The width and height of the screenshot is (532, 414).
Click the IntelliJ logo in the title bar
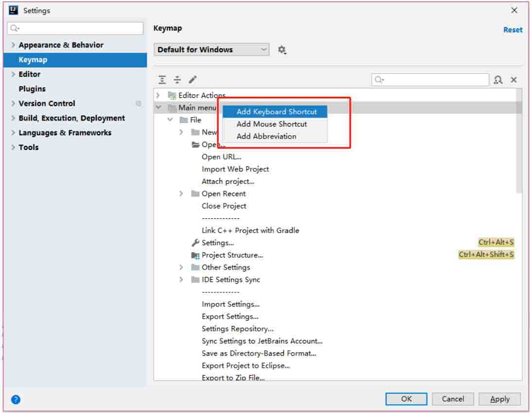pyautogui.click(x=13, y=10)
